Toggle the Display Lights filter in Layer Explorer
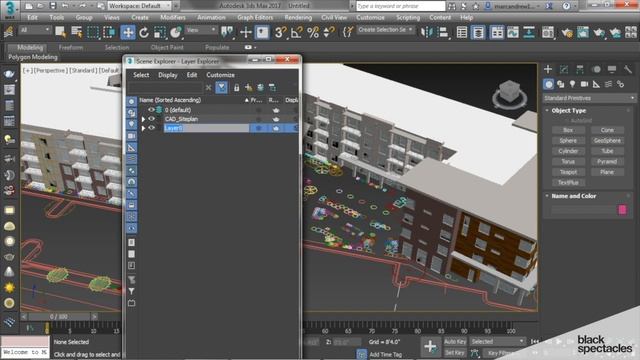This screenshot has height=360, width=640. click(131, 124)
